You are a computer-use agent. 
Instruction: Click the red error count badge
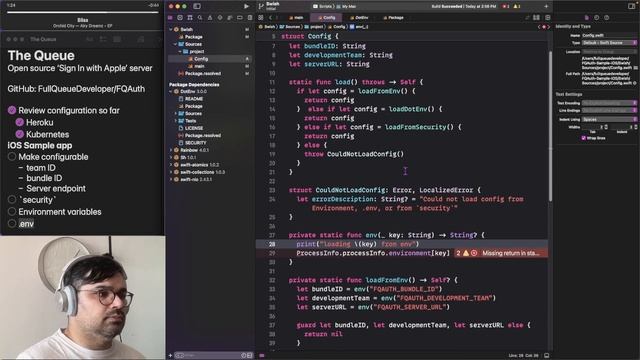point(505,6)
